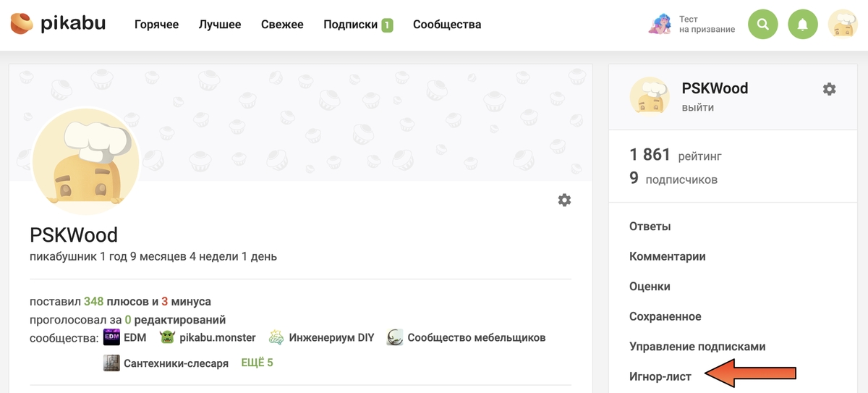Click the Сообщество мебельщиков icon
The height and width of the screenshot is (393, 868).
pyautogui.click(x=394, y=337)
